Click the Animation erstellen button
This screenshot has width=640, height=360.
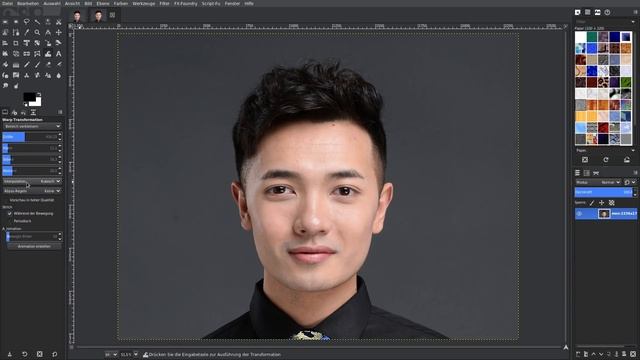(34, 247)
